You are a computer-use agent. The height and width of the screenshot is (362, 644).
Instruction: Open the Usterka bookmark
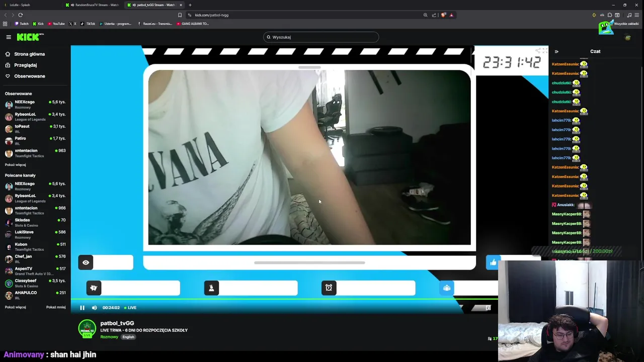tap(115, 24)
